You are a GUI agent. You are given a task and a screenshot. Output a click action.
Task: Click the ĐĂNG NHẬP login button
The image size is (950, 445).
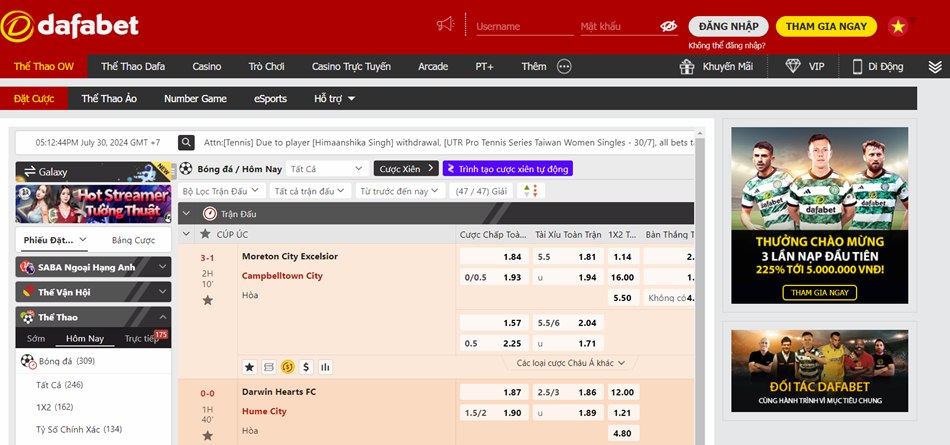pos(729,27)
